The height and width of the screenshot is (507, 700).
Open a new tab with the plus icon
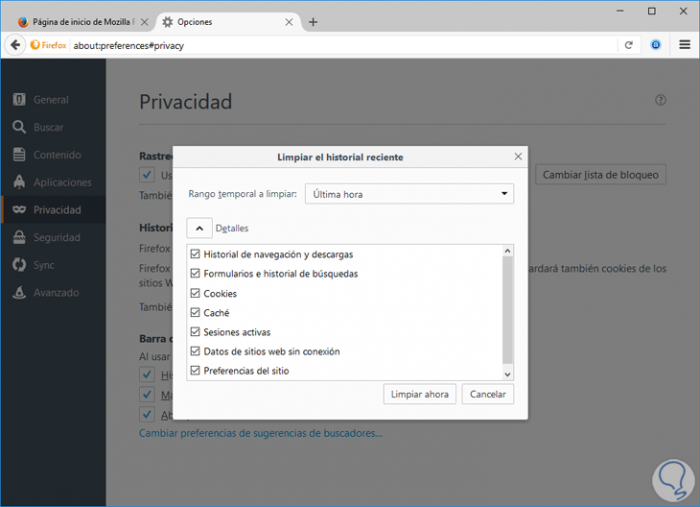point(313,22)
